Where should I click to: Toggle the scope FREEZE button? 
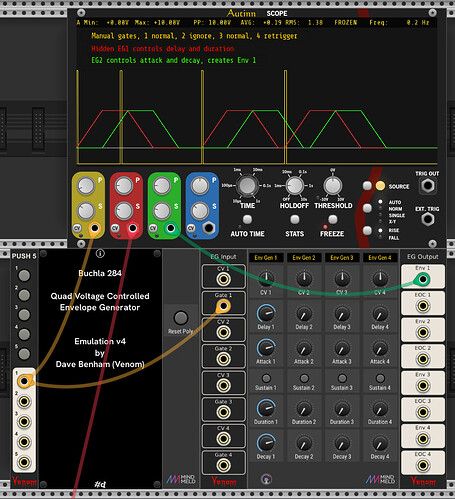pyautogui.click(x=333, y=219)
